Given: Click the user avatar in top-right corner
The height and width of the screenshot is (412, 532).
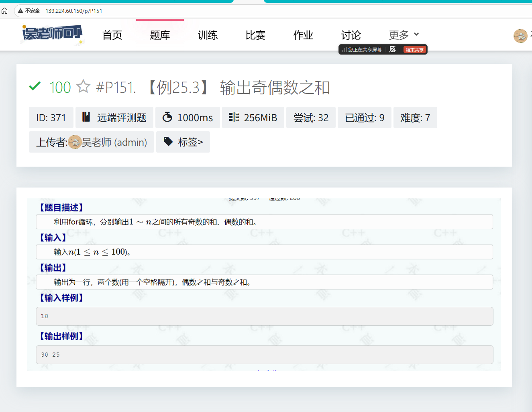Looking at the screenshot, I should [x=520, y=36].
